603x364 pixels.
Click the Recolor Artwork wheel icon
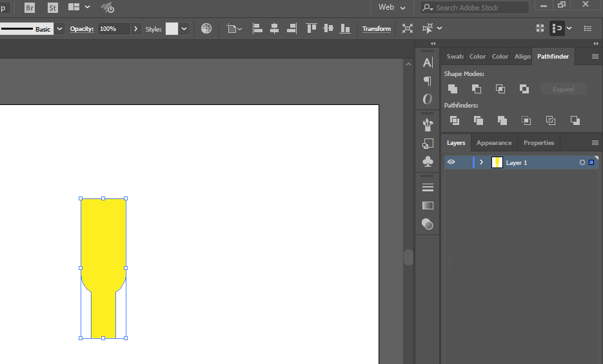(206, 28)
